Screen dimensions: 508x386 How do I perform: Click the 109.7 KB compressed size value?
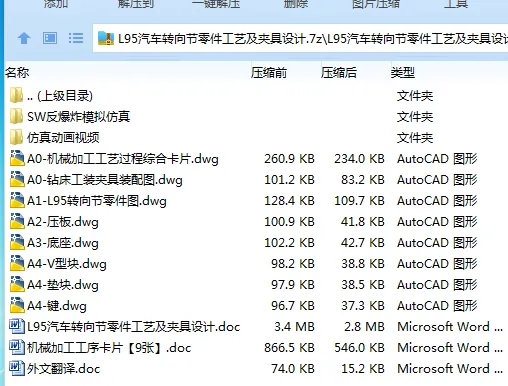pyautogui.click(x=359, y=201)
